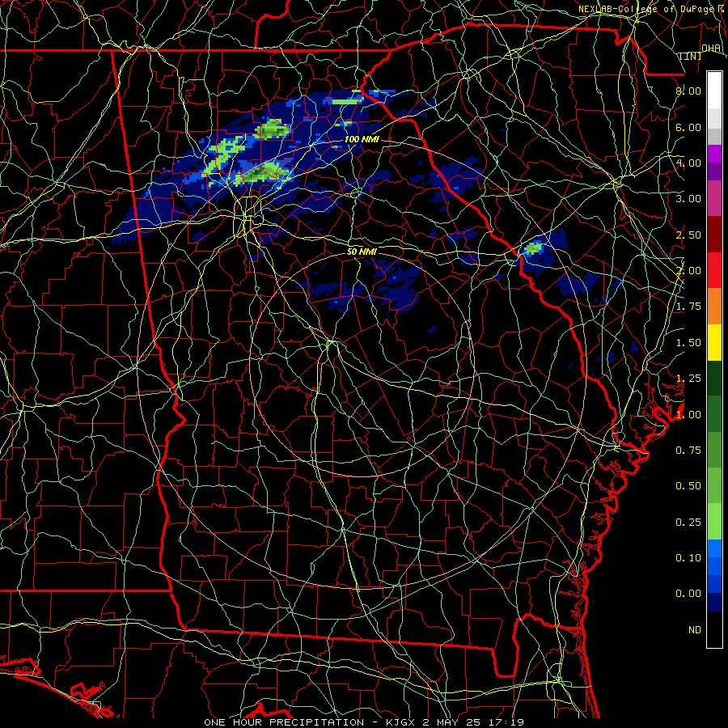The width and height of the screenshot is (728, 728).
Task: Click the 0.00 legend value
Action: (688, 594)
